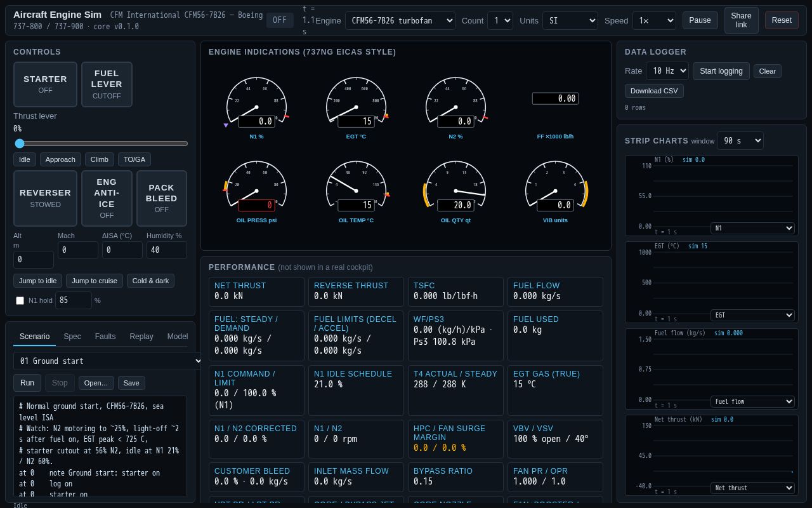Toggle ENG ANTI-ICE switch
Viewport: 812px width, 508px height.
point(107,198)
